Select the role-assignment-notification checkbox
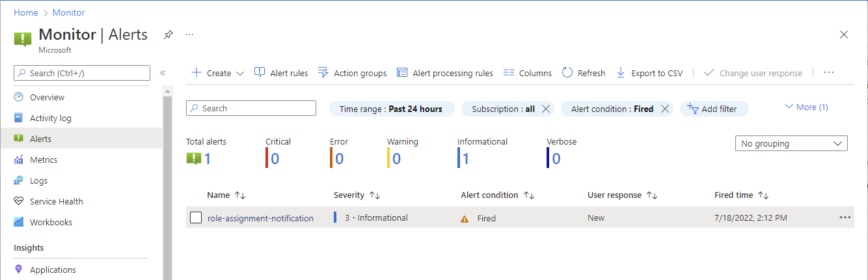Screen dimensions: 868x280 [196, 218]
